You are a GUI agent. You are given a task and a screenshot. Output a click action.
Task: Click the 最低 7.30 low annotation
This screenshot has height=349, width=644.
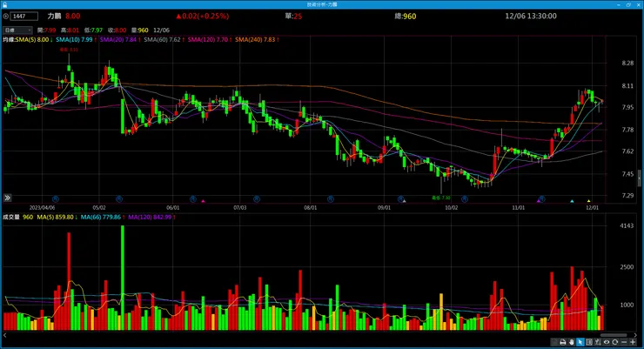coord(440,198)
